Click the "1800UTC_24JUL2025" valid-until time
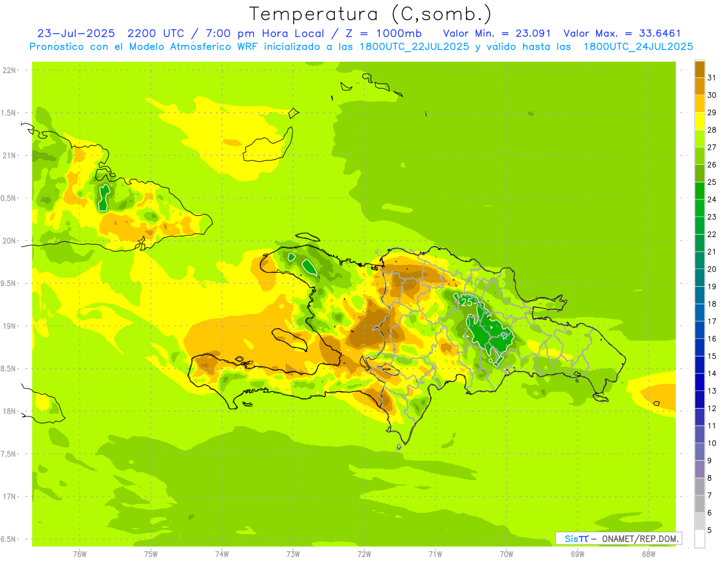The image size is (728, 562). click(638, 47)
